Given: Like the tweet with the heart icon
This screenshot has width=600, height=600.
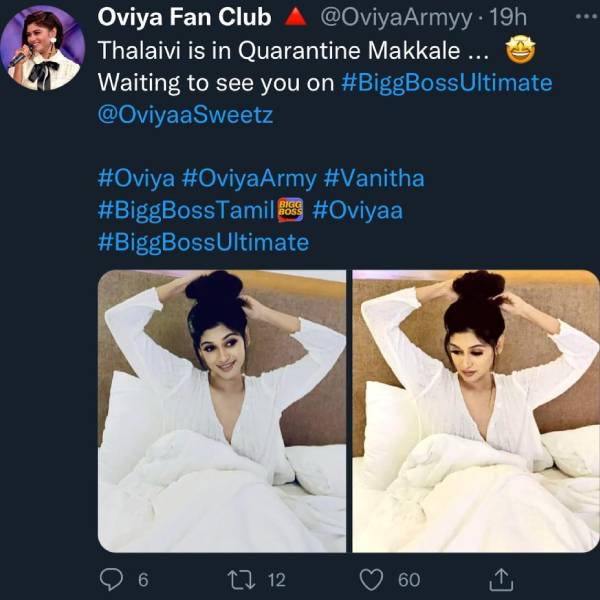Looking at the screenshot, I should pos(372,578).
